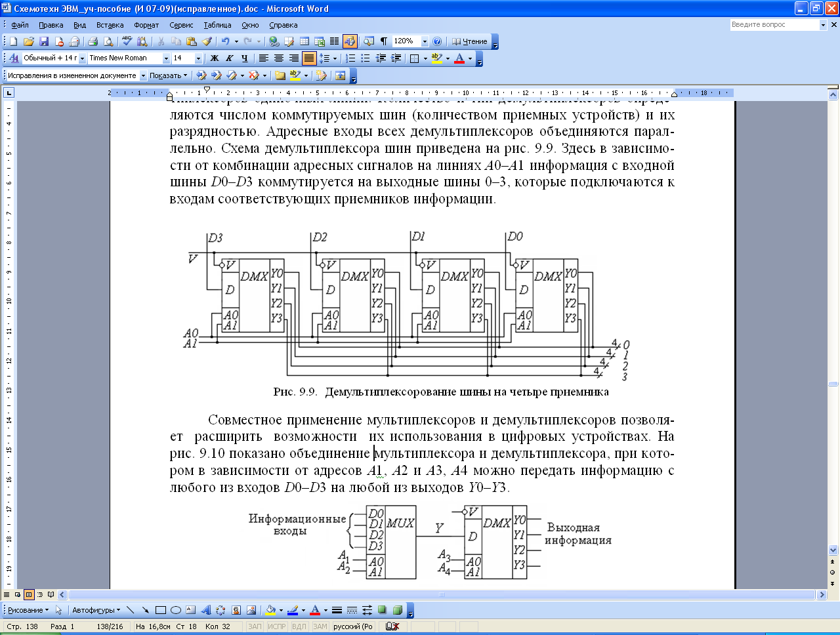Click the Bulleted list icon
This screenshot has height=635, width=840.
pyautogui.click(x=366, y=58)
